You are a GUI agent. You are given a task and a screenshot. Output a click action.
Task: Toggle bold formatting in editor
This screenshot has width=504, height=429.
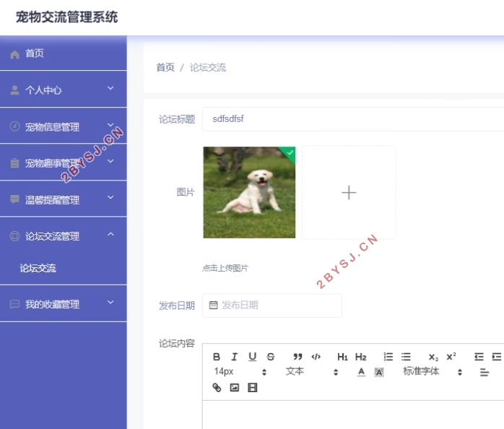pos(217,357)
